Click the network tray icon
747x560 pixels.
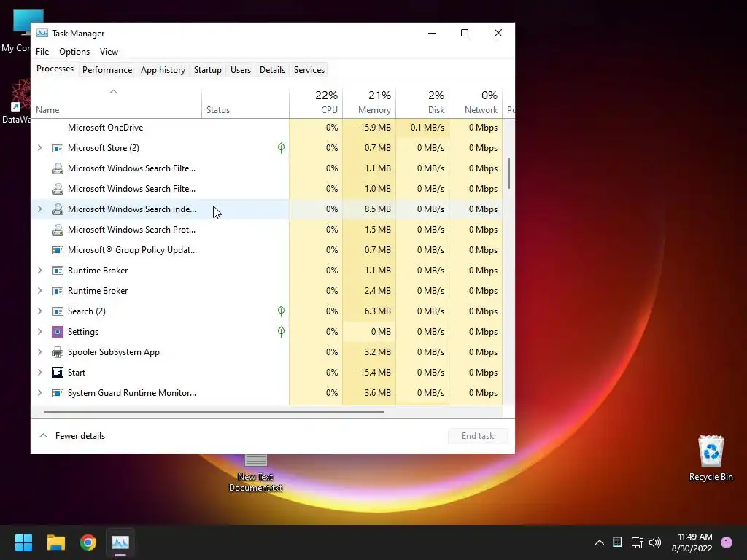(637, 542)
